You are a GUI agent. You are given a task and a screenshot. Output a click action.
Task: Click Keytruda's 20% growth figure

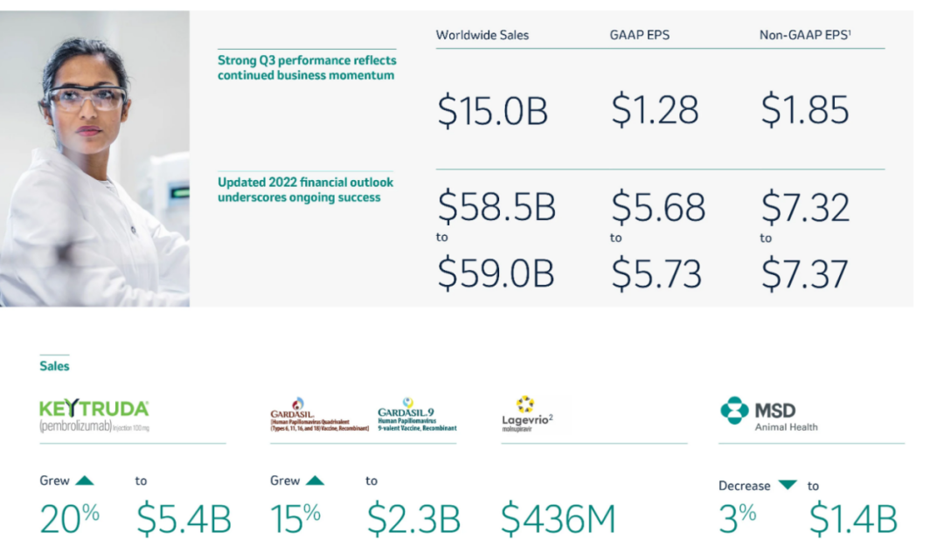click(x=69, y=518)
